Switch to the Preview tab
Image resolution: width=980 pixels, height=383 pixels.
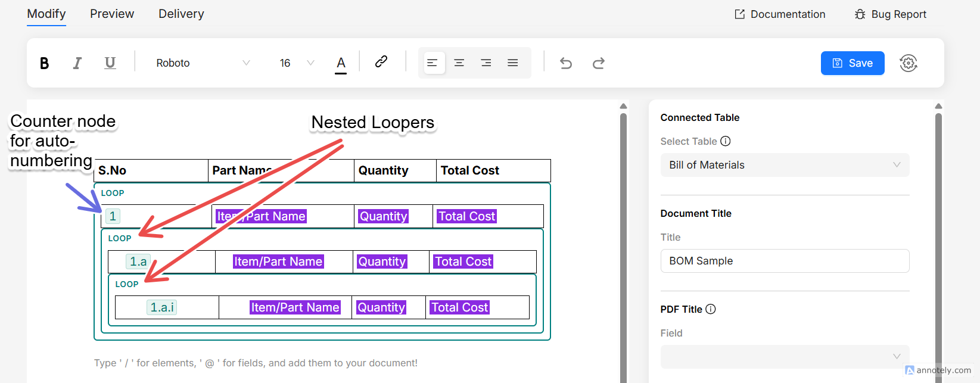click(x=112, y=14)
